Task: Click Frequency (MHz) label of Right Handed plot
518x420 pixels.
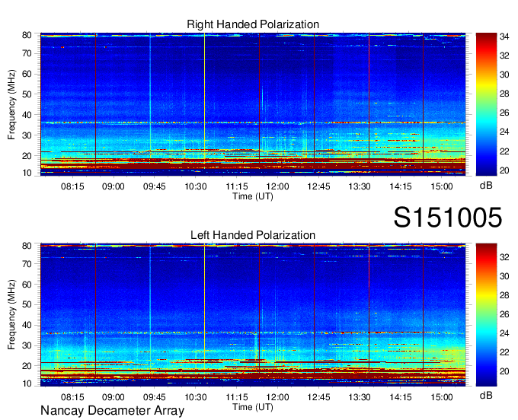Action: (11, 104)
